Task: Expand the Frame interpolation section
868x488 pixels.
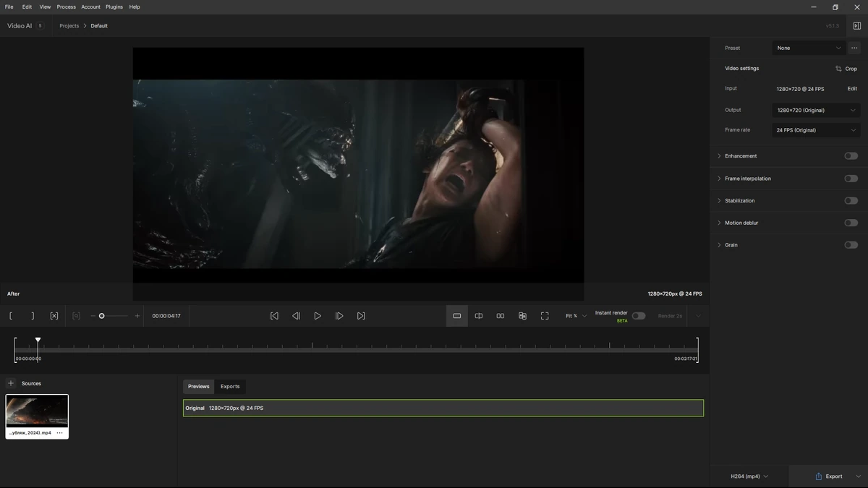Action: coord(719,179)
